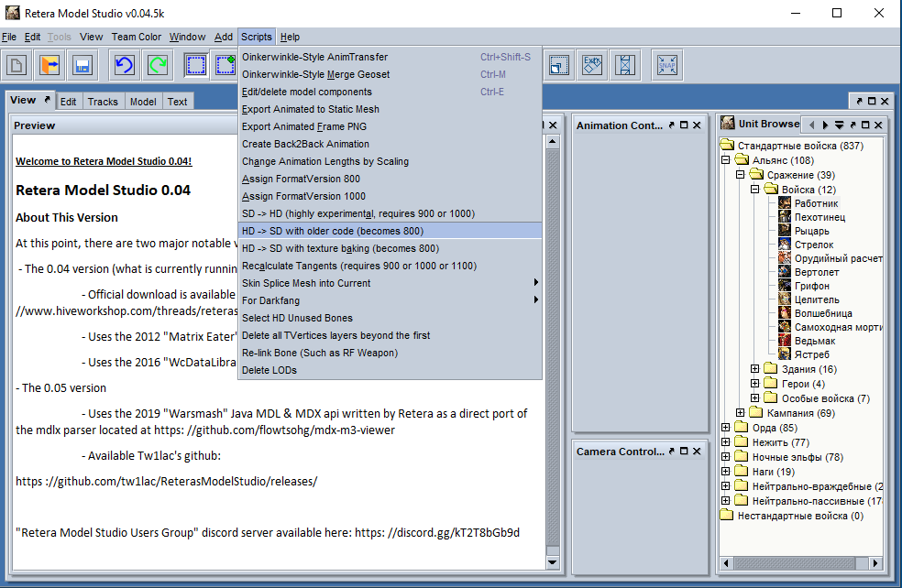The image size is (902, 588).
Task: Click the green Redo arrow icon
Action: tap(157, 65)
